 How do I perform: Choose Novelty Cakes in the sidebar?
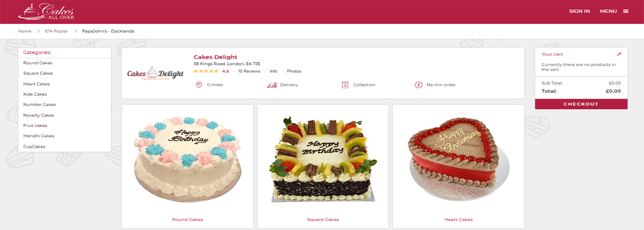pyautogui.click(x=39, y=115)
